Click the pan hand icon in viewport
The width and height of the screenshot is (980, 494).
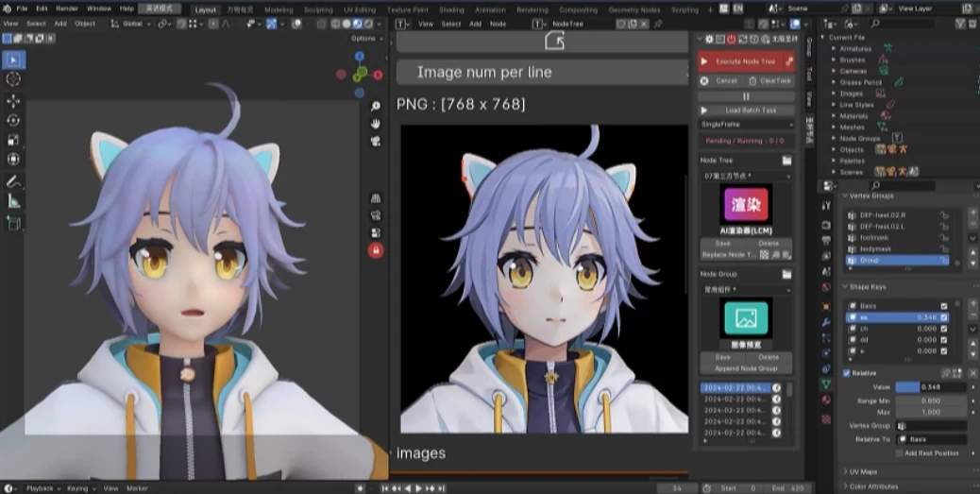376,124
